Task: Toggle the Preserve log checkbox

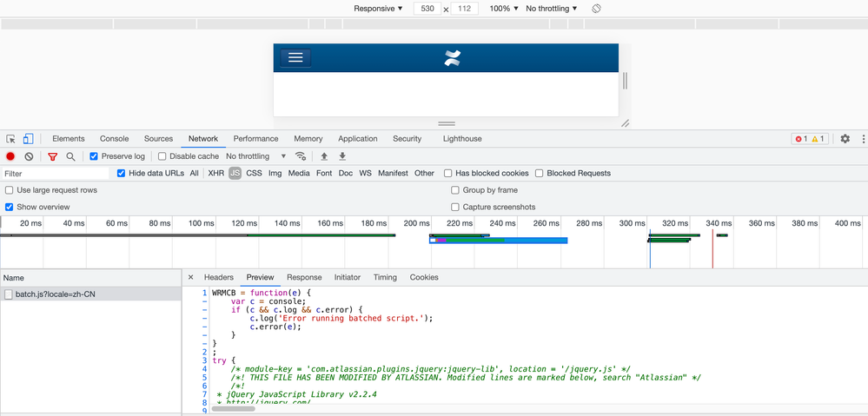Action: click(94, 156)
